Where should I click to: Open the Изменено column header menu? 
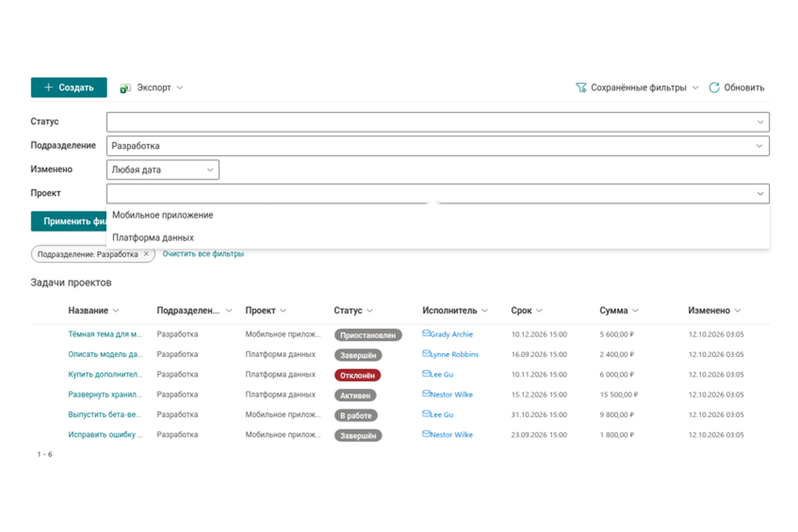[714, 311]
